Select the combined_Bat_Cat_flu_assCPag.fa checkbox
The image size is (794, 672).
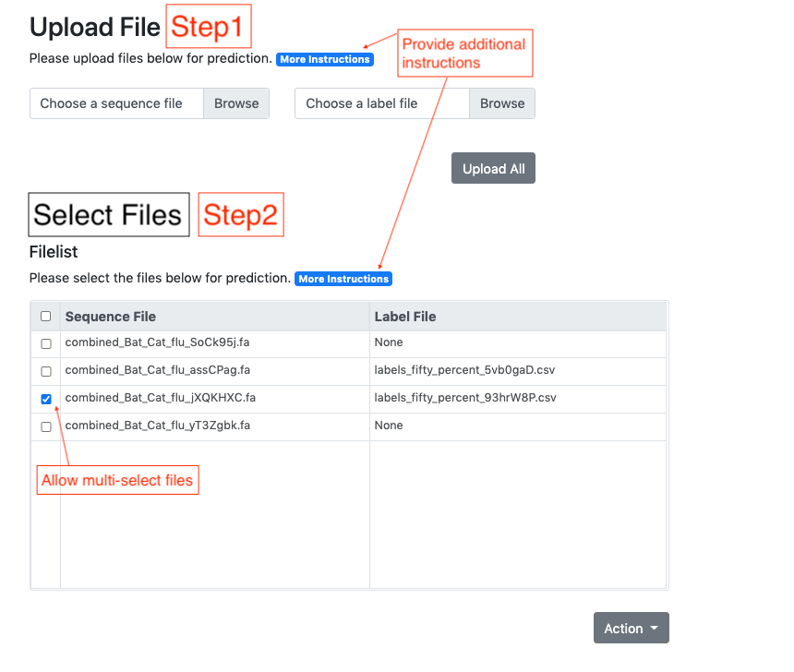(x=46, y=371)
